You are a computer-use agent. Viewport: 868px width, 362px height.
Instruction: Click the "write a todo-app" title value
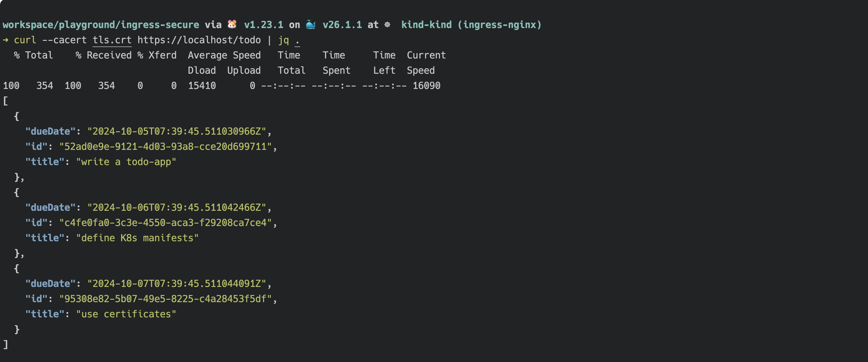tap(126, 162)
